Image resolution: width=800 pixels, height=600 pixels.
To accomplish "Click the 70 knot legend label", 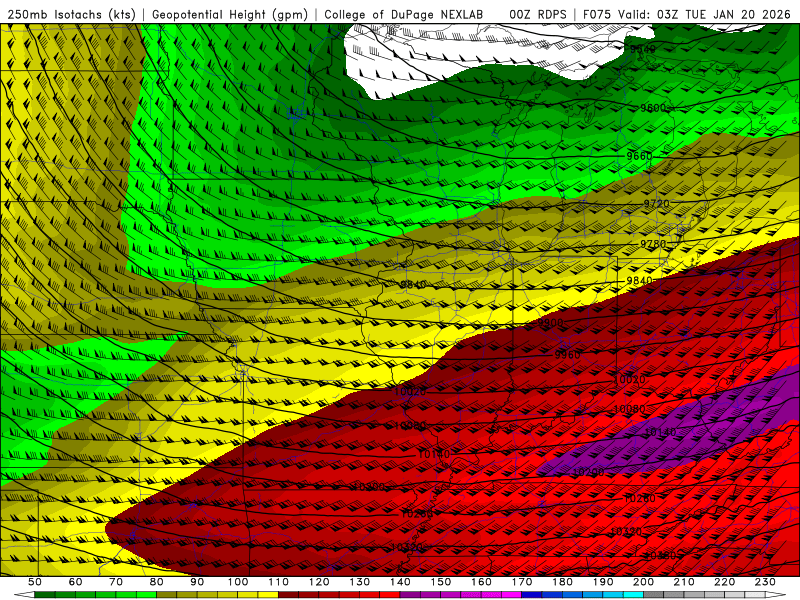I will pyautogui.click(x=116, y=582).
